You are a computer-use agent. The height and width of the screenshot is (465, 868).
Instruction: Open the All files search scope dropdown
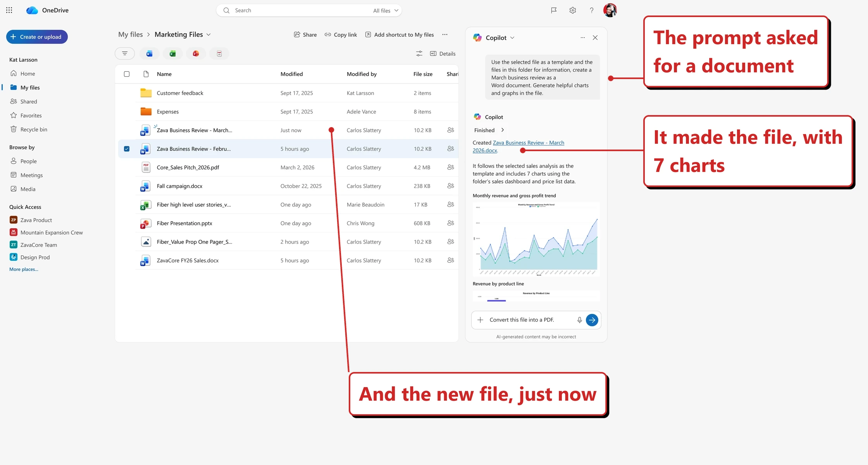(x=386, y=10)
